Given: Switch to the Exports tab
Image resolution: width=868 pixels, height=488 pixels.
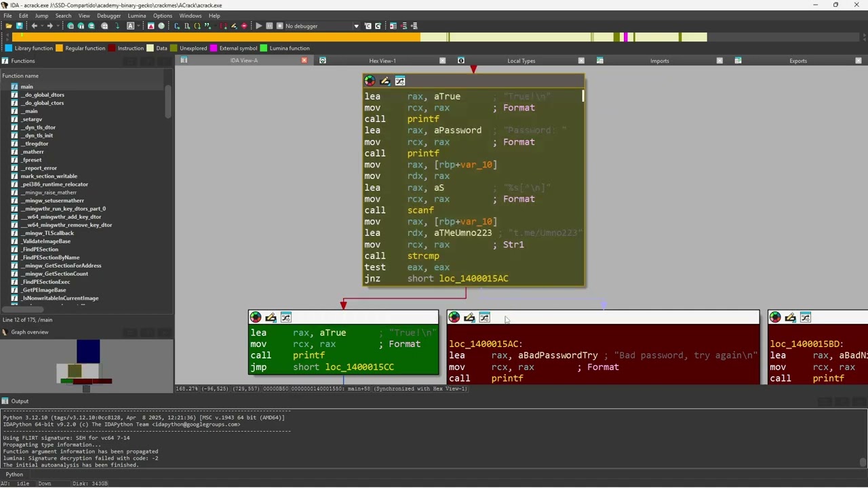Looking at the screenshot, I should pos(797,60).
